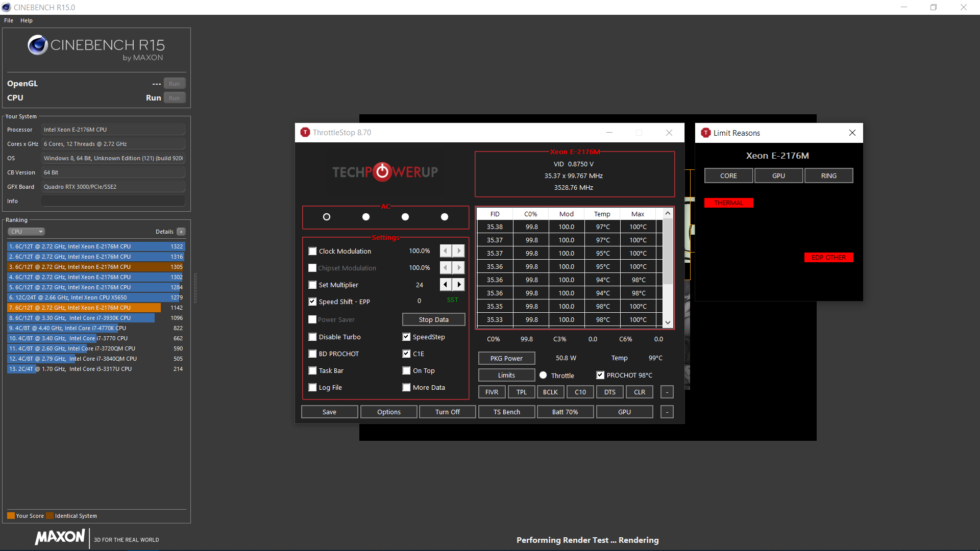Select the first AC profile radio button
Image resolution: width=980 pixels, height=551 pixels.
click(x=327, y=217)
